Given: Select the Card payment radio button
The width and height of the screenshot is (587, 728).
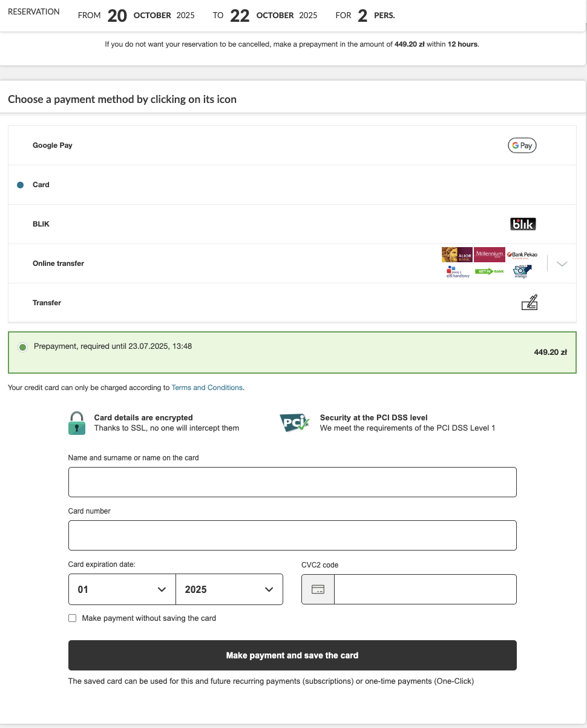Looking at the screenshot, I should 21,185.
